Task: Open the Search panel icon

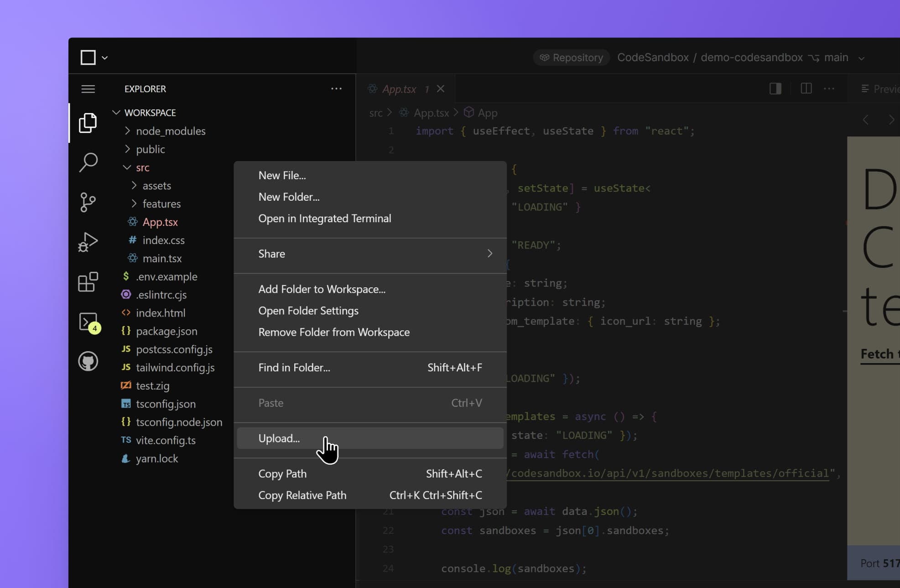Action: coord(88,162)
